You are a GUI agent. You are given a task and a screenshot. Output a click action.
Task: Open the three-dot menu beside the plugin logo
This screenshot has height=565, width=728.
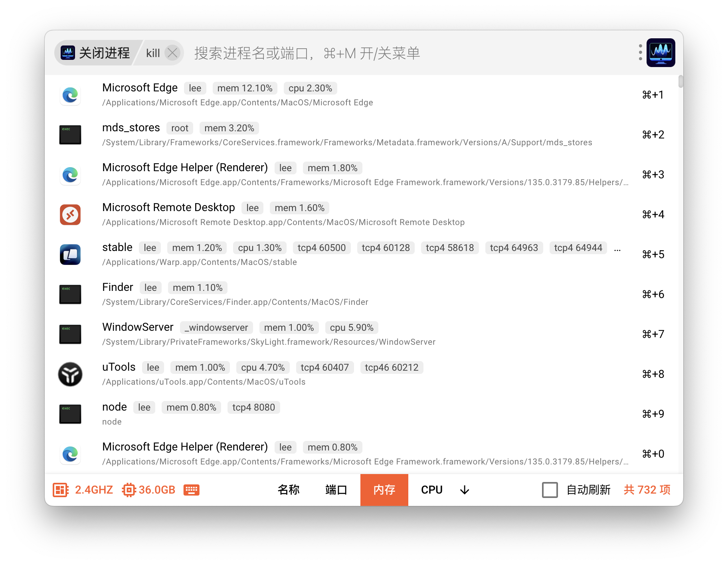pyautogui.click(x=640, y=53)
